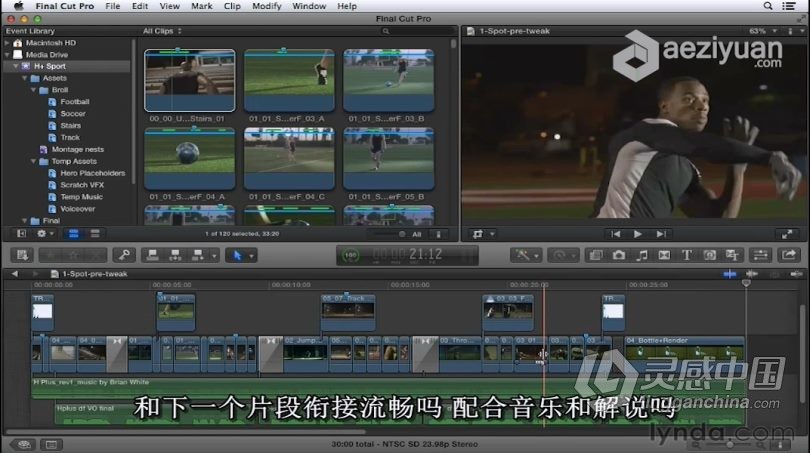Click the Share export icon

(x=789, y=255)
